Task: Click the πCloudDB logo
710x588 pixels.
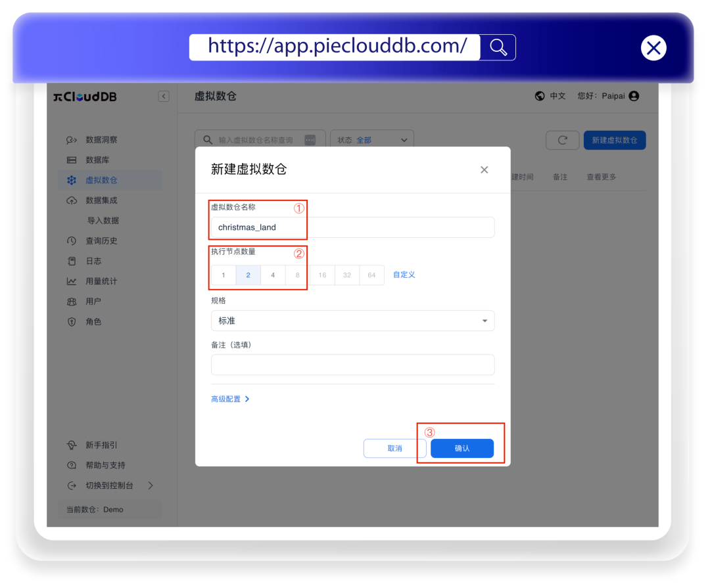Action: tap(85, 97)
